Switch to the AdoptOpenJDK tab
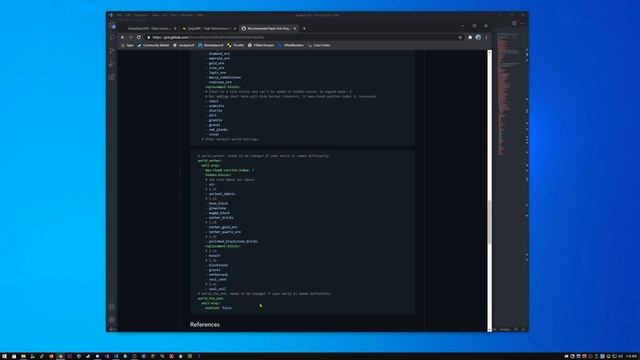This screenshot has width=640, height=360. (x=149, y=29)
